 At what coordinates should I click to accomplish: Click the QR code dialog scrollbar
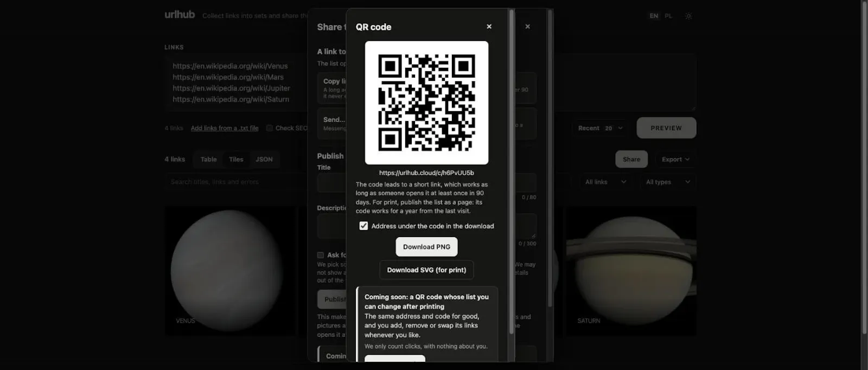coord(511,171)
